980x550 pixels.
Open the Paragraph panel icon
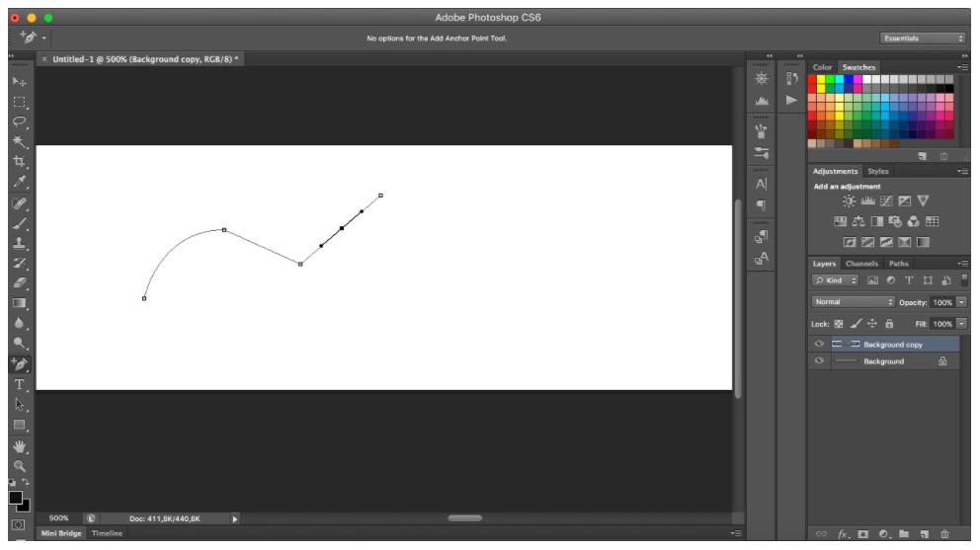(x=762, y=205)
